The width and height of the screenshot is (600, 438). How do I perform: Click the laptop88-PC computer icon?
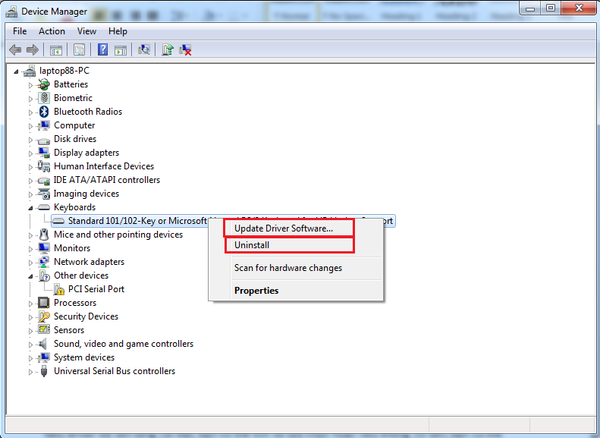pos(29,71)
